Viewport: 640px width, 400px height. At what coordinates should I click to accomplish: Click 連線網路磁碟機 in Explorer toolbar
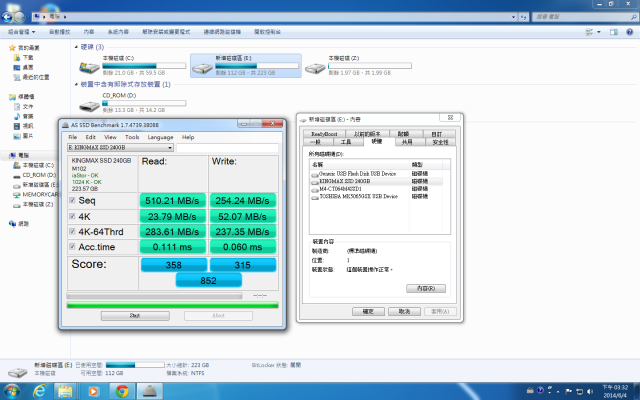pyautogui.click(x=222, y=32)
